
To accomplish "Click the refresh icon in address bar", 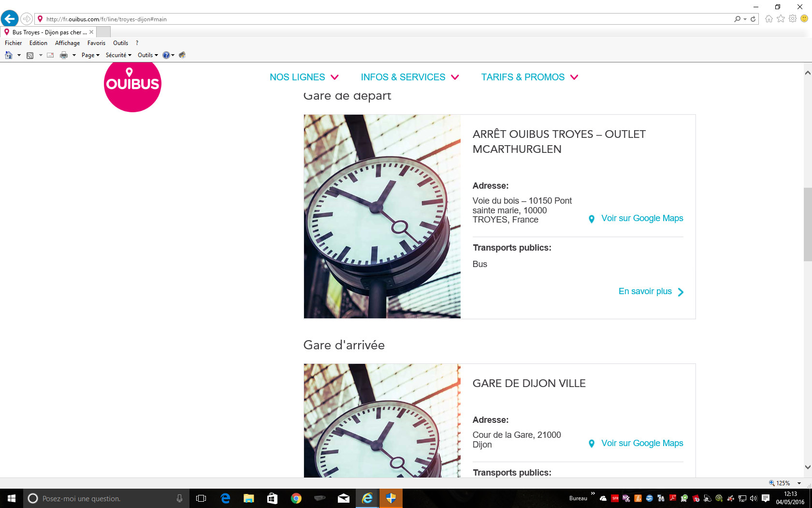I will (x=753, y=19).
